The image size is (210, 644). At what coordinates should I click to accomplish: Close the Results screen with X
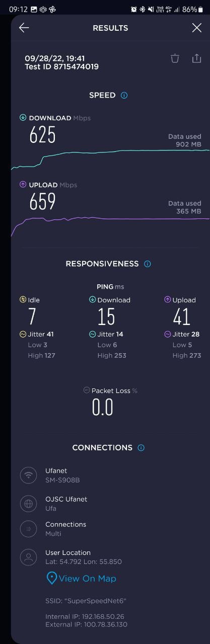coord(197,28)
